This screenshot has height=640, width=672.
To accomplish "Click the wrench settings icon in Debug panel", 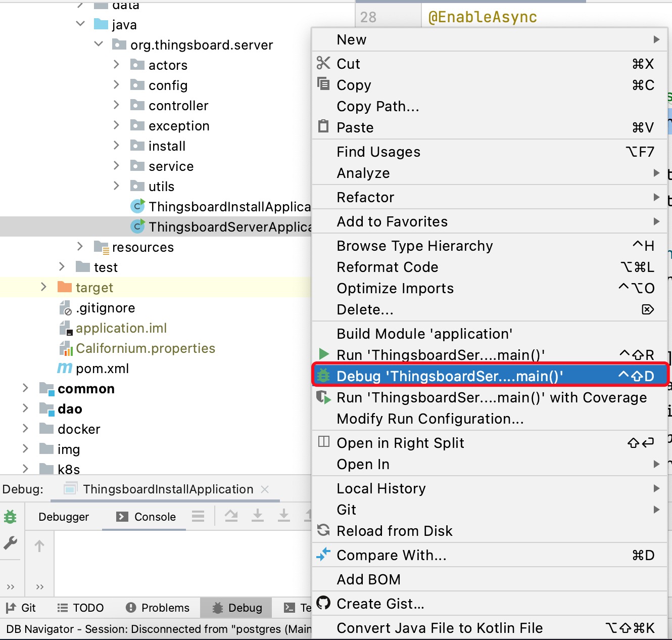I will [10, 543].
